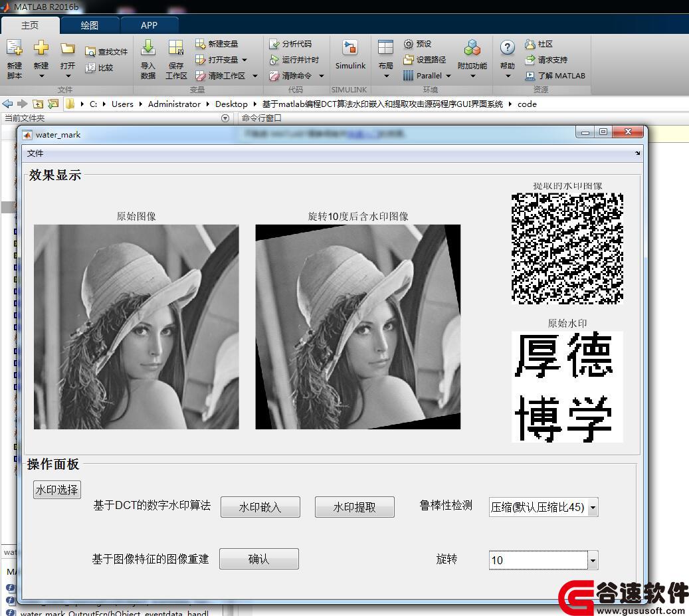Screen dimensions: 689x616
Task: Click the rotated watermarked image
Action: 358,327
